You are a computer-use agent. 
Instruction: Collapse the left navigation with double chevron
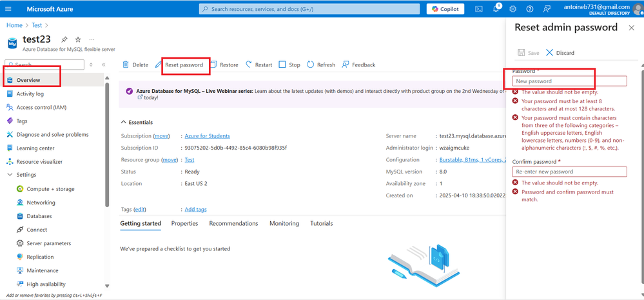104,65
